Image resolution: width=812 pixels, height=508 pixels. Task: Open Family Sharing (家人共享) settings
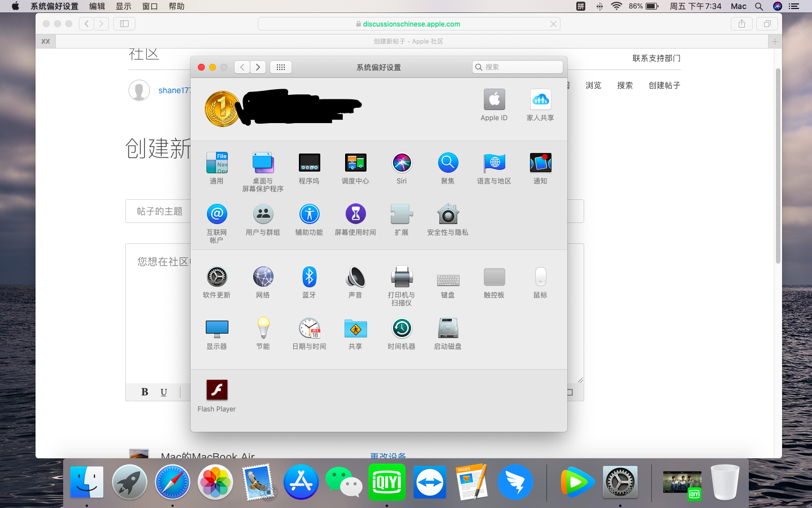click(x=540, y=100)
